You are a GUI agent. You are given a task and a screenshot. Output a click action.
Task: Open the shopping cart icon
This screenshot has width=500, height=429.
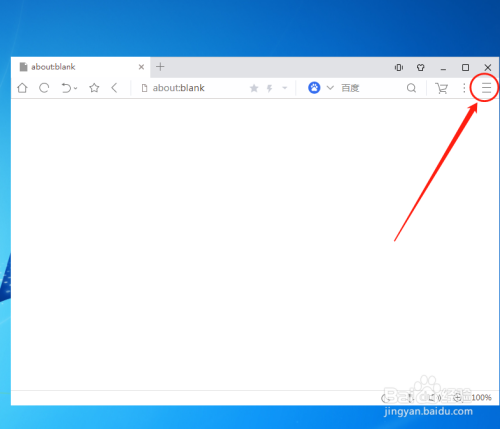pyautogui.click(x=441, y=88)
